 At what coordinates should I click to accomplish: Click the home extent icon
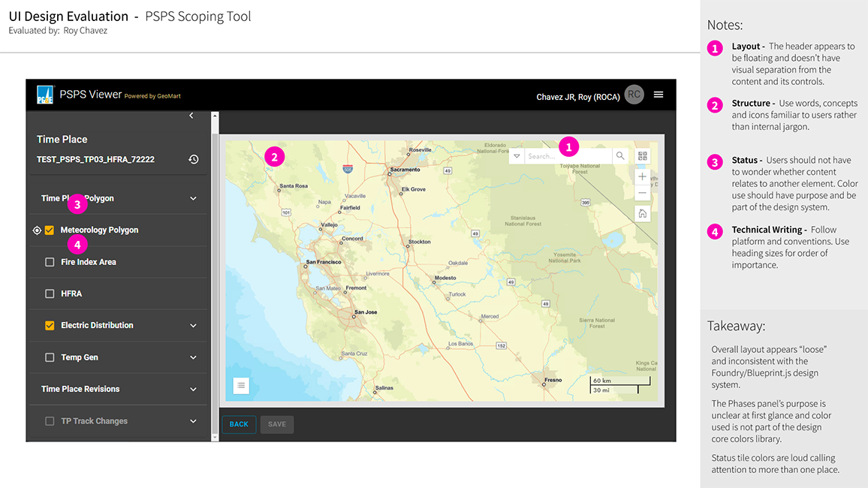point(643,214)
